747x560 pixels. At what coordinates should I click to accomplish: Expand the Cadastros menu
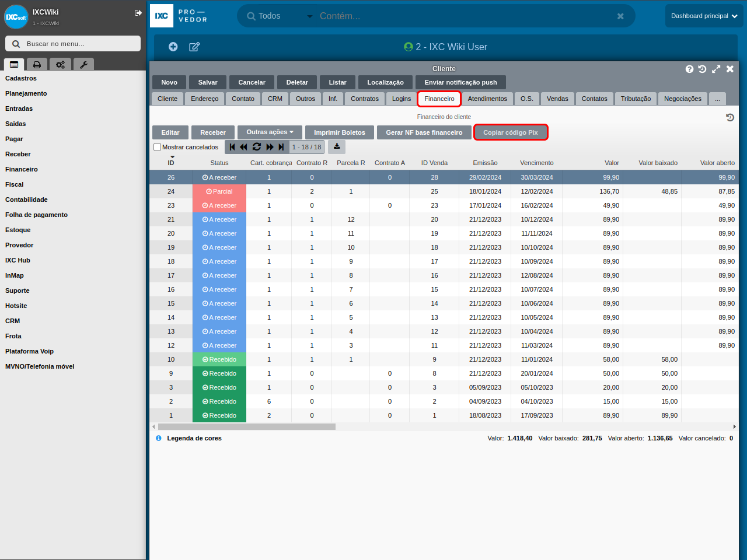(21, 78)
